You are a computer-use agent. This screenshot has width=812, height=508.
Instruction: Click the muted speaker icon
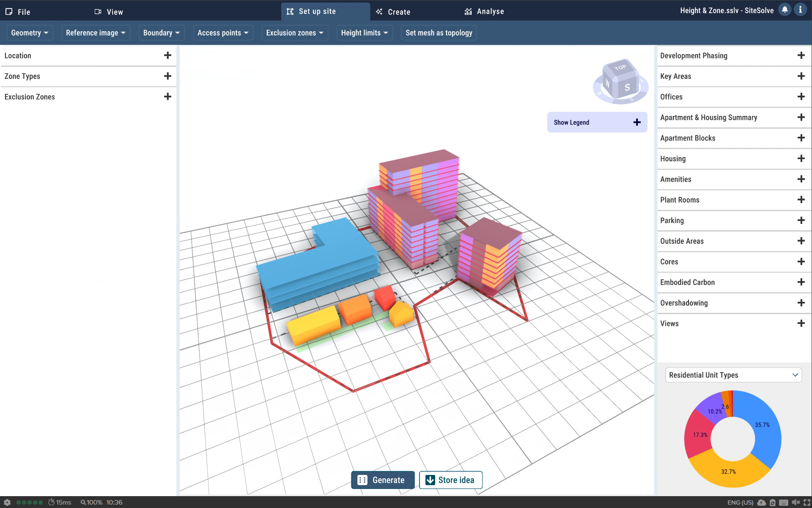pos(796,502)
